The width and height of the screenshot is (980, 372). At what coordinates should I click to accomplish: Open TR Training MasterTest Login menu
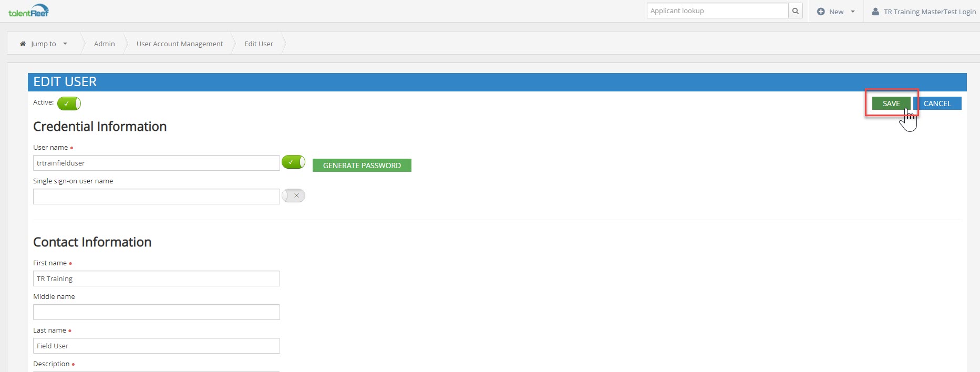pos(929,12)
